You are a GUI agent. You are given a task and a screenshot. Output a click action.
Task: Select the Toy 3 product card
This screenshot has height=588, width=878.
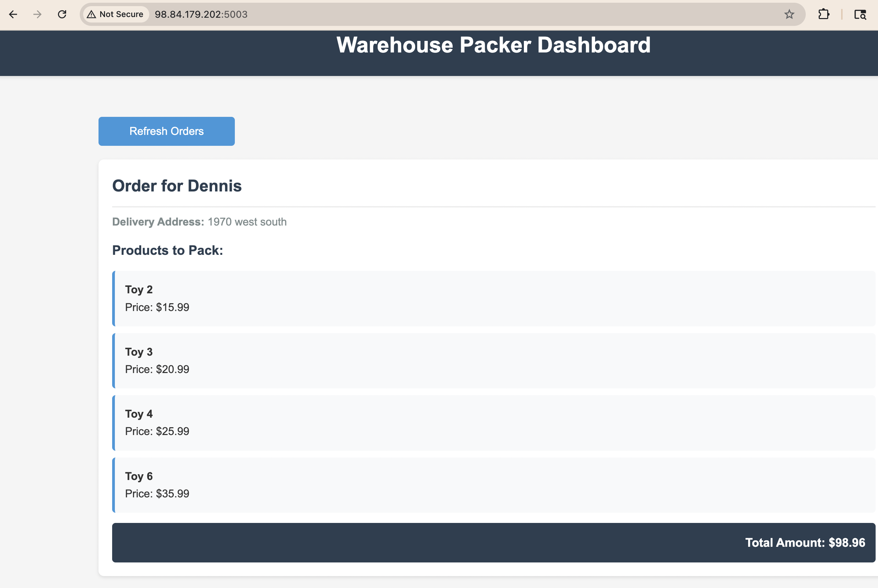(494, 360)
